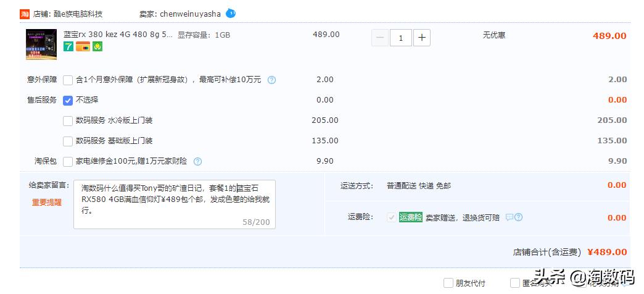Click 显存容量：1GB specification text
This screenshot has width=644, height=294.
click(x=204, y=35)
